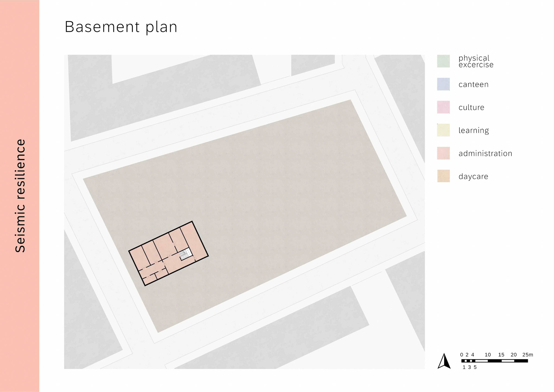Click the physical excercise legend text
The height and width of the screenshot is (392, 554).
click(x=476, y=61)
